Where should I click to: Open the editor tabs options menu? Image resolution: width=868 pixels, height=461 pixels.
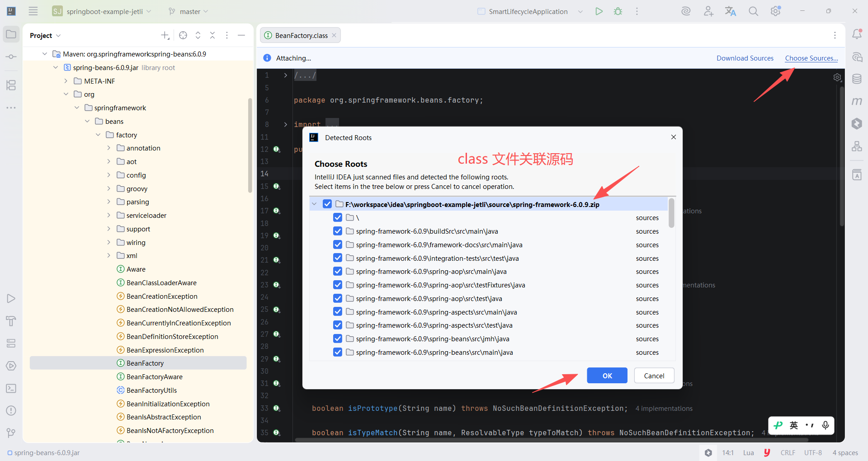pyautogui.click(x=835, y=35)
